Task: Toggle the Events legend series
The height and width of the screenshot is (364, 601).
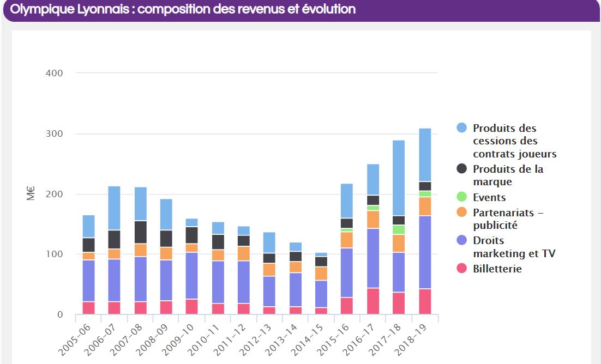Action: click(482, 197)
